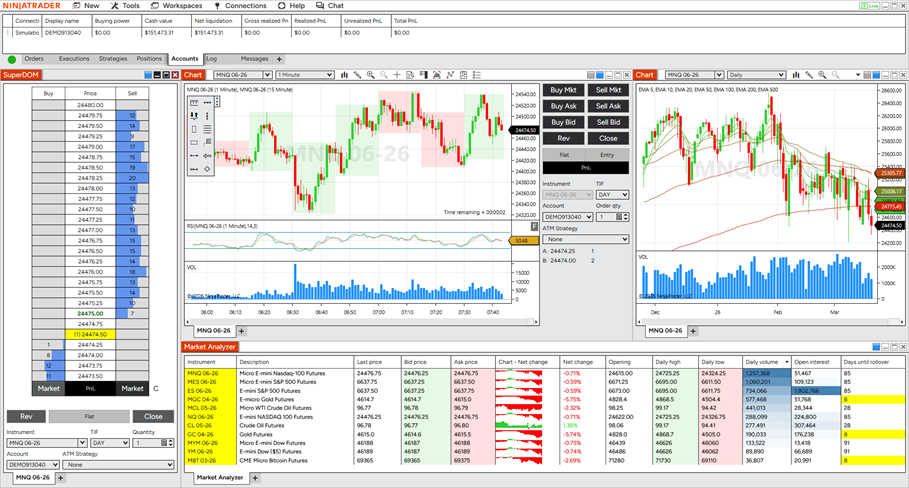
Task: Open data series icon in 1 Minute chart toolbar
Action: coord(437,75)
